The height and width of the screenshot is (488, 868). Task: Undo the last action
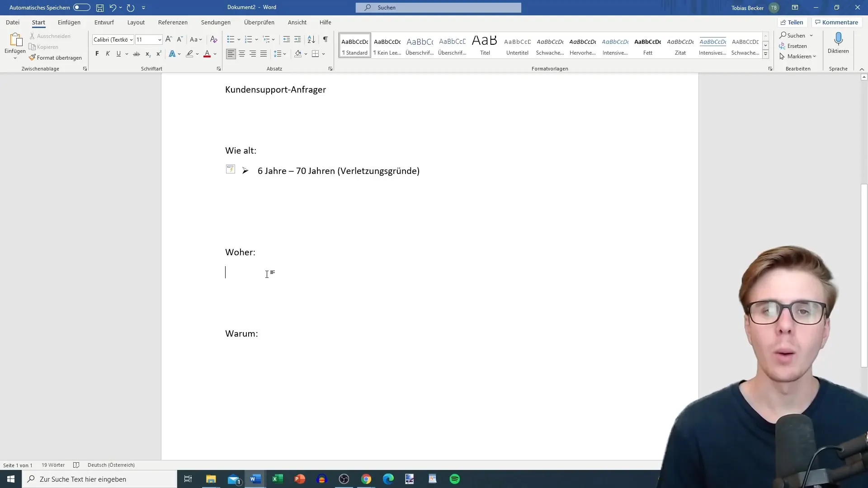click(x=113, y=8)
